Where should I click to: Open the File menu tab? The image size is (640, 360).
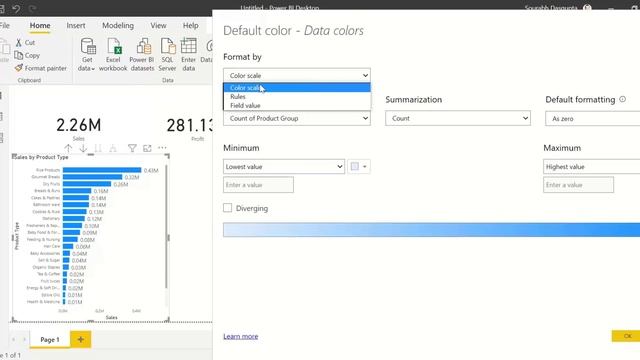[4, 25]
